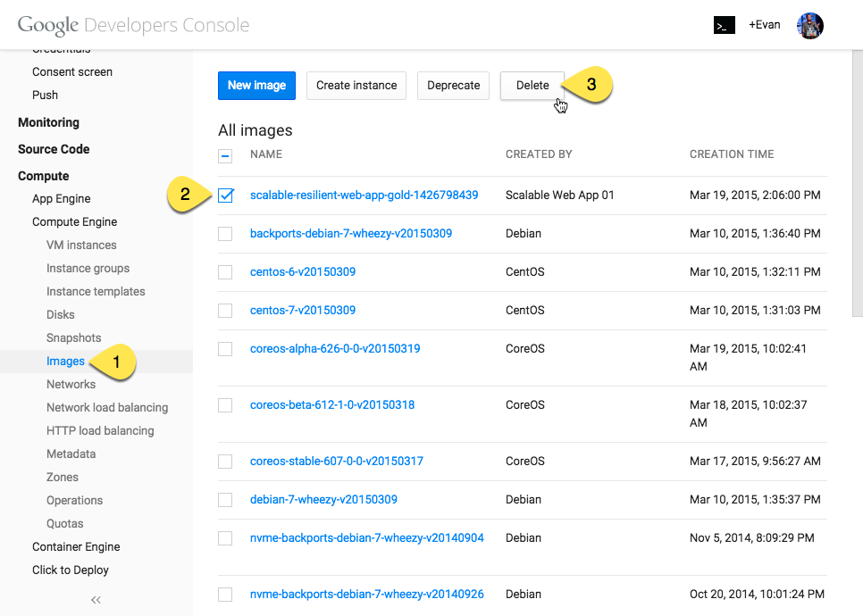
Task: Go to HTTP load balancing
Action: pos(100,430)
